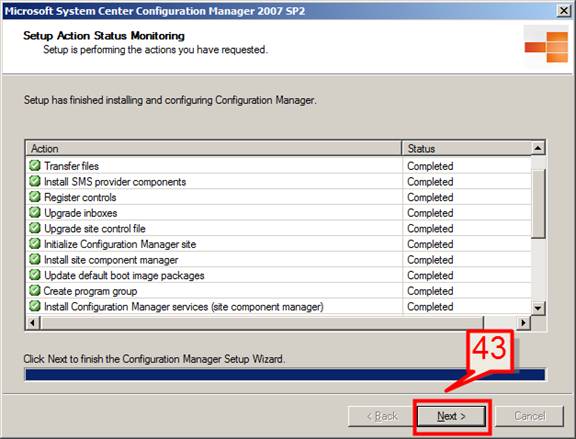
Task: Click the check icon for Install Configuration Manager services
Action: point(35,306)
